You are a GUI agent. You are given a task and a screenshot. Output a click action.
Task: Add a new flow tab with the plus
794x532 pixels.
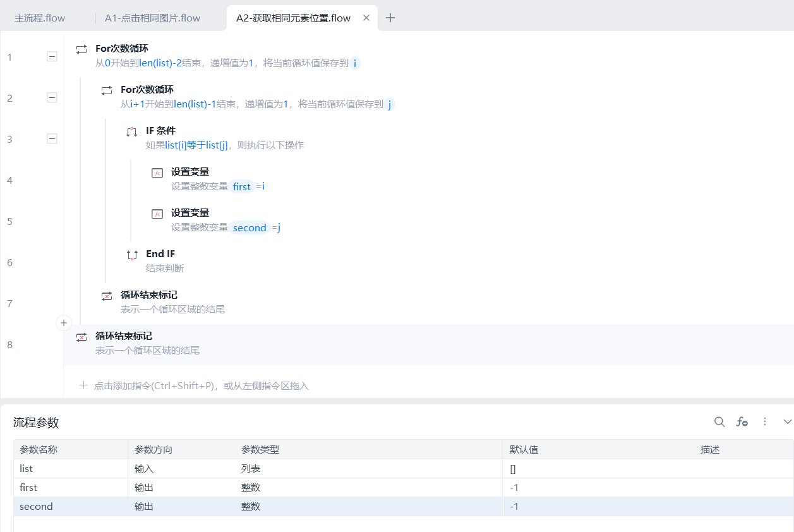(390, 18)
